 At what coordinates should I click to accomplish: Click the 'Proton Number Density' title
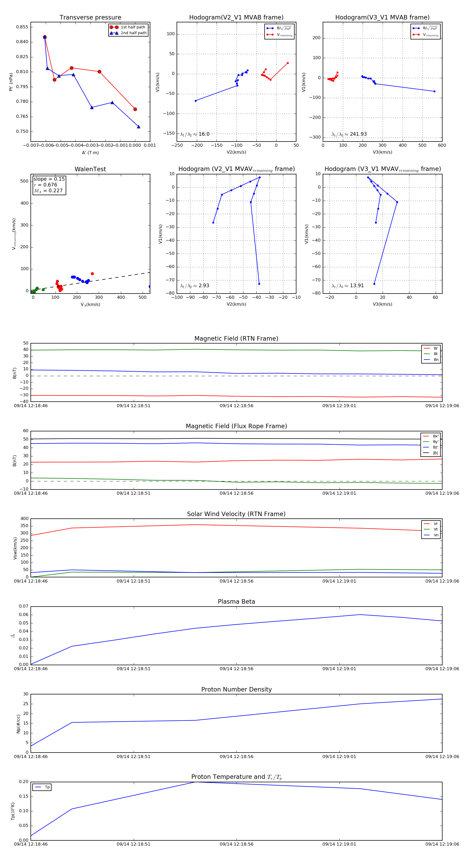point(236,689)
